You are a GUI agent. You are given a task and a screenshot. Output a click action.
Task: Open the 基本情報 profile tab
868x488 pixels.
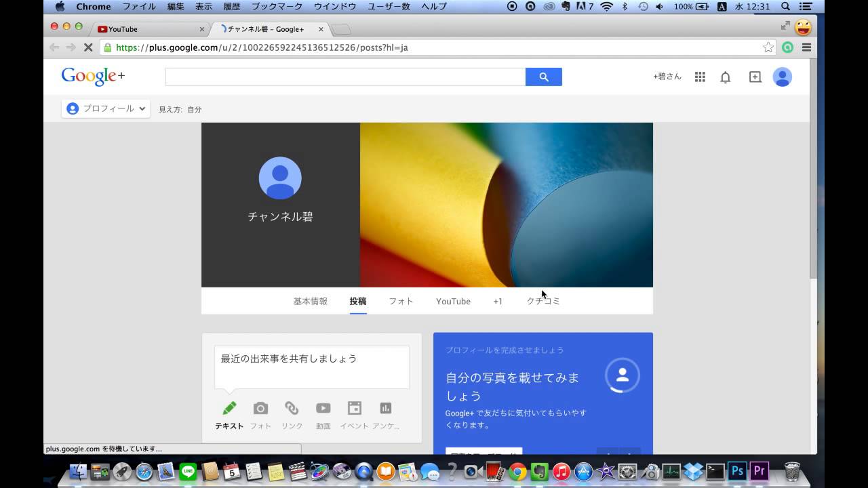click(310, 301)
